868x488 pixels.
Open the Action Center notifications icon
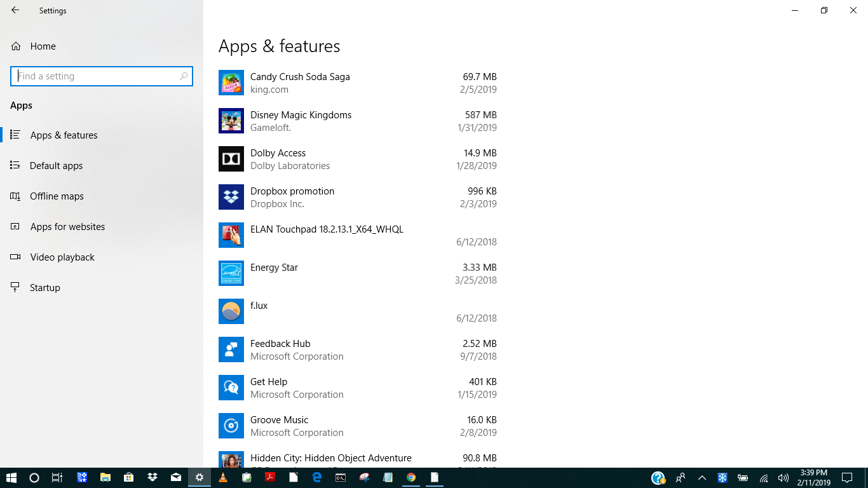click(x=846, y=478)
